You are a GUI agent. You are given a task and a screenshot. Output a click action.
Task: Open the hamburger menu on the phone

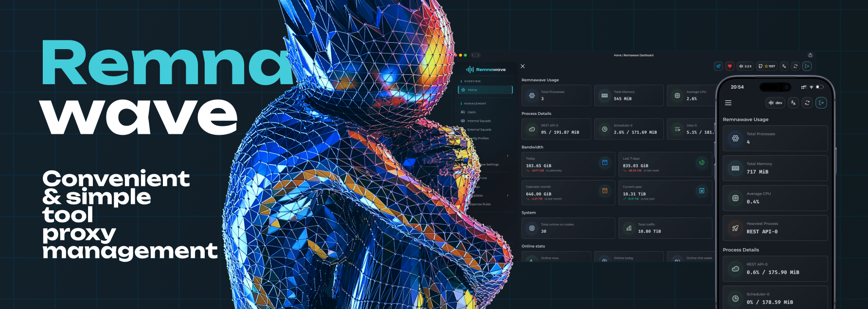click(728, 103)
